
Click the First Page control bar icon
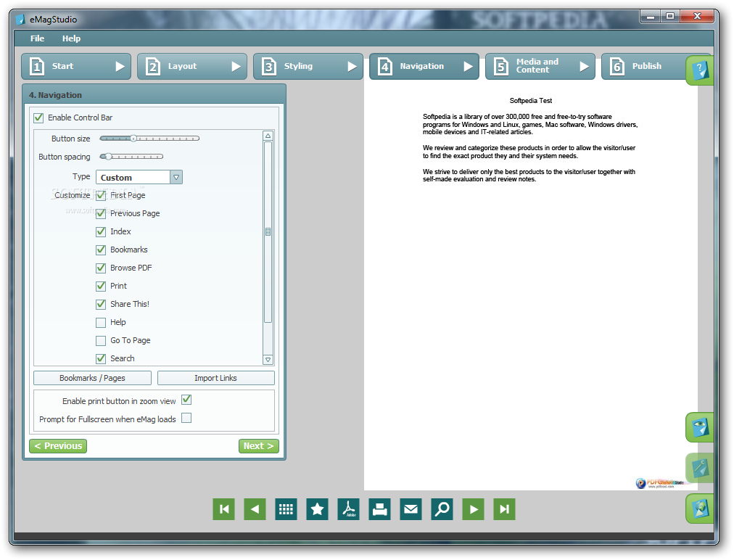pos(224,509)
